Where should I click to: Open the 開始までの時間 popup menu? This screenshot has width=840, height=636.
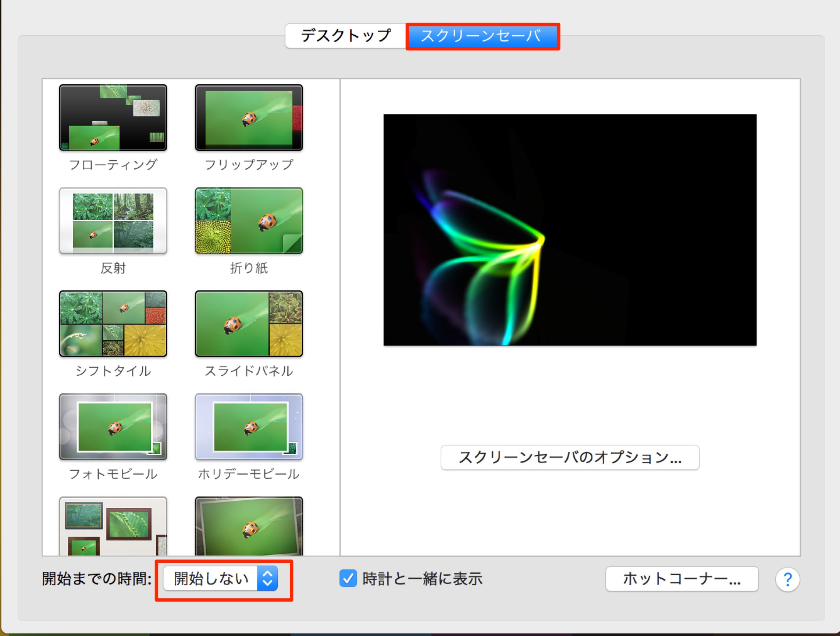pyautogui.click(x=221, y=578)
